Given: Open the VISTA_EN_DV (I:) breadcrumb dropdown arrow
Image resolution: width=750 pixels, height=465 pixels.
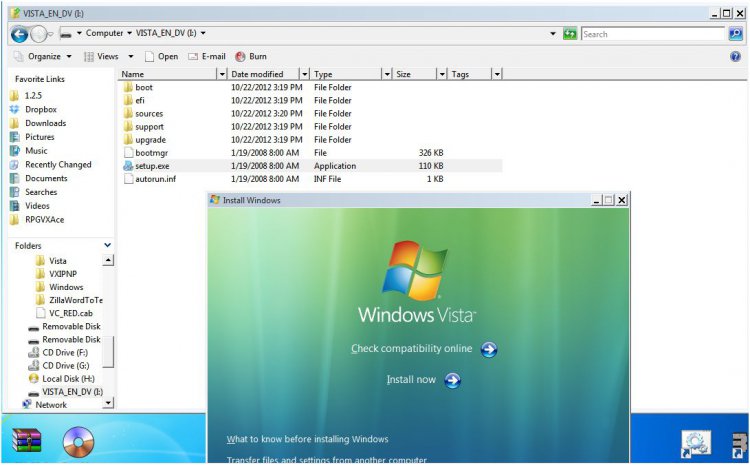Looking at the screenshot, I should [203, 33].
